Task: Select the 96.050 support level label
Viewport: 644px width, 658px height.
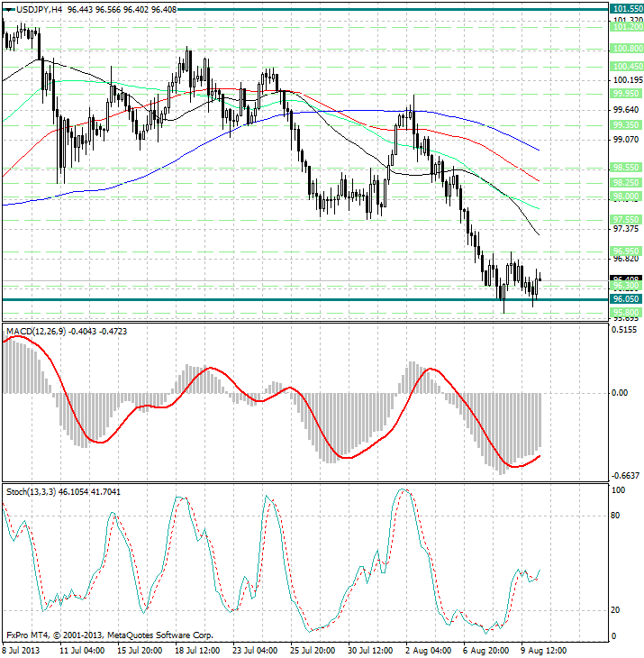Action: (x=626, y=299)
